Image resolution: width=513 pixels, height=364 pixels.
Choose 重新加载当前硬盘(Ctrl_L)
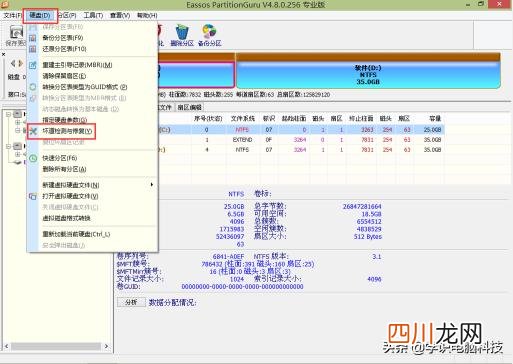click(76, 234)
